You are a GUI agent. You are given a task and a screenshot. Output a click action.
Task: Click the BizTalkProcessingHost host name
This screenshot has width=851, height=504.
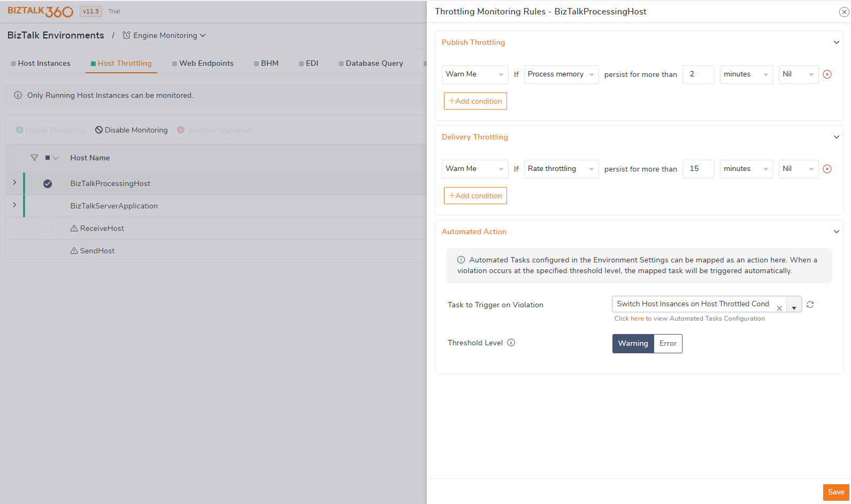[110, 183]
